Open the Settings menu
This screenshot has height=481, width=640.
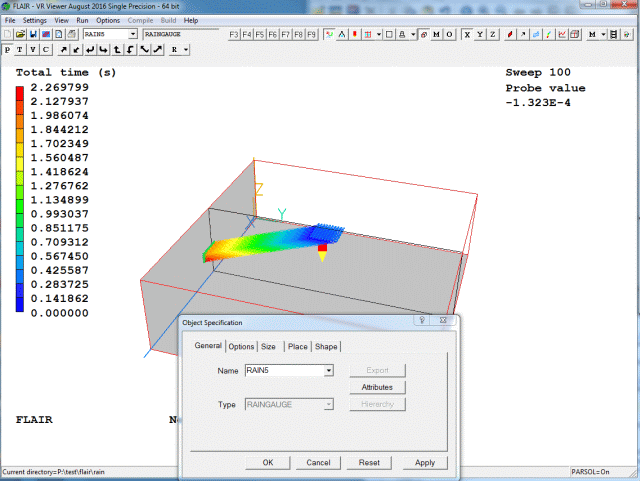coord(35,20)
